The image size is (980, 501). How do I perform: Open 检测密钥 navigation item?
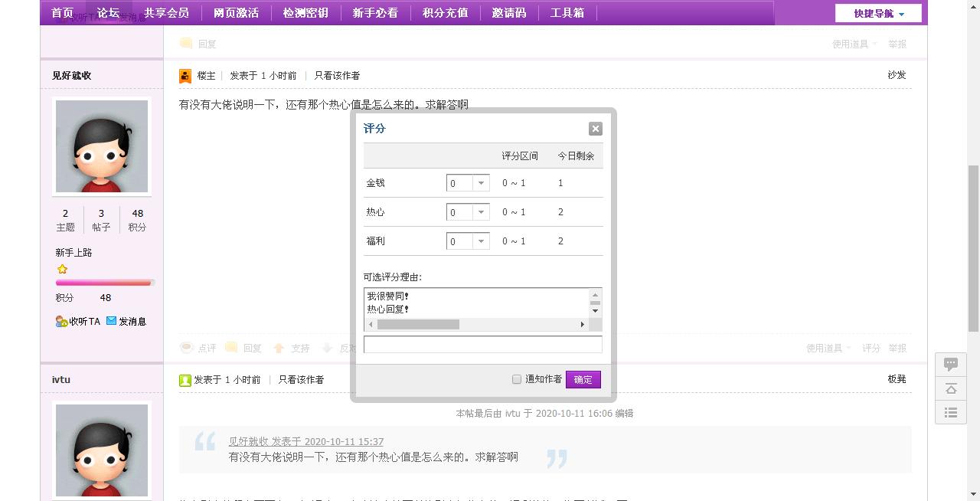click(305, 13)
